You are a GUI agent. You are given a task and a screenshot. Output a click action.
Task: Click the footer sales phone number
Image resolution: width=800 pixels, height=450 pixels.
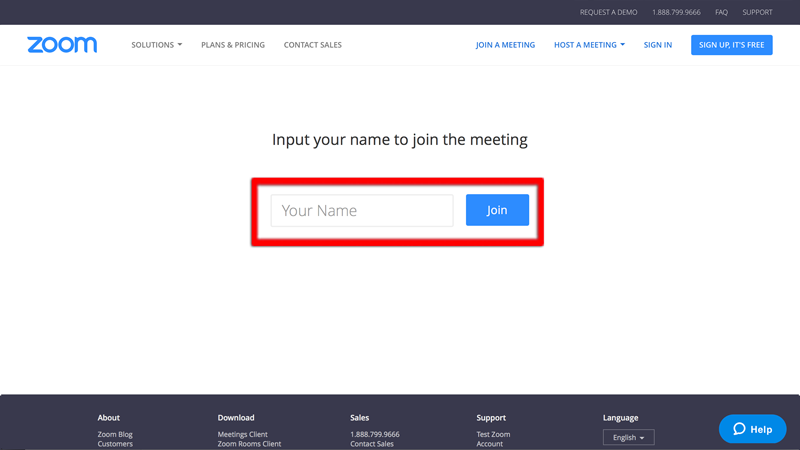point(374,434)
